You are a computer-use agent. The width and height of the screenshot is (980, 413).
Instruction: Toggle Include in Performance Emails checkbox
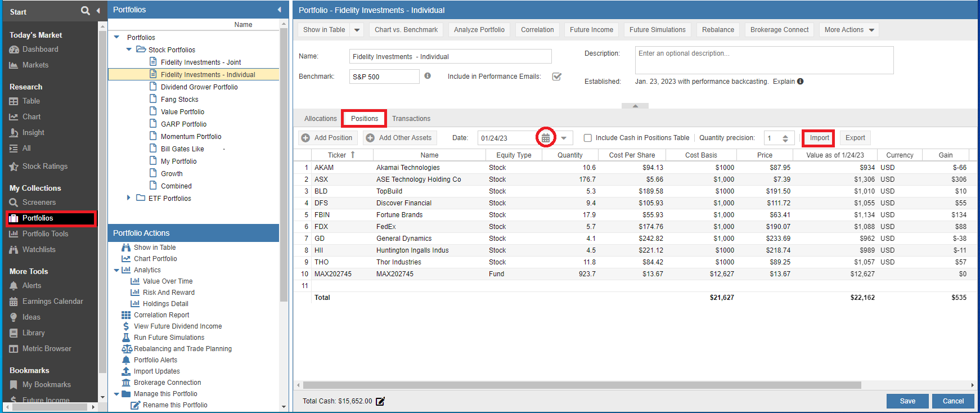(557, 77)
